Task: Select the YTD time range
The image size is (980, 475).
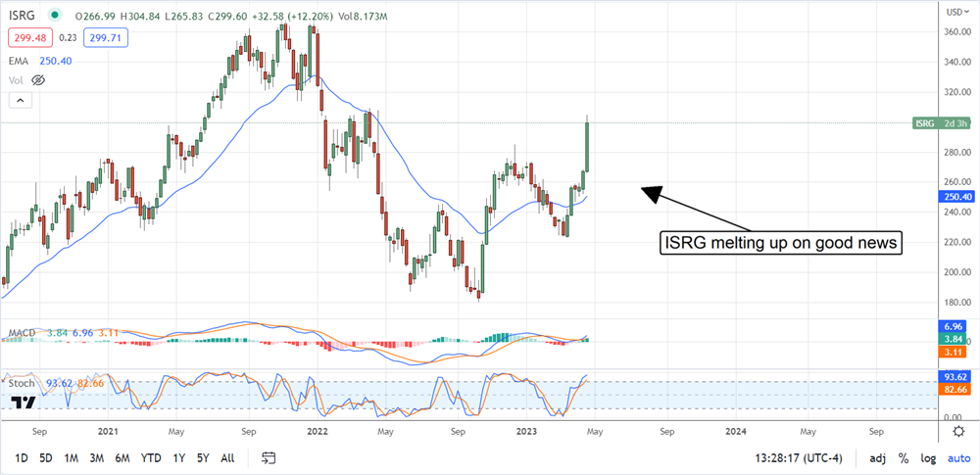Action: [151, 457]
